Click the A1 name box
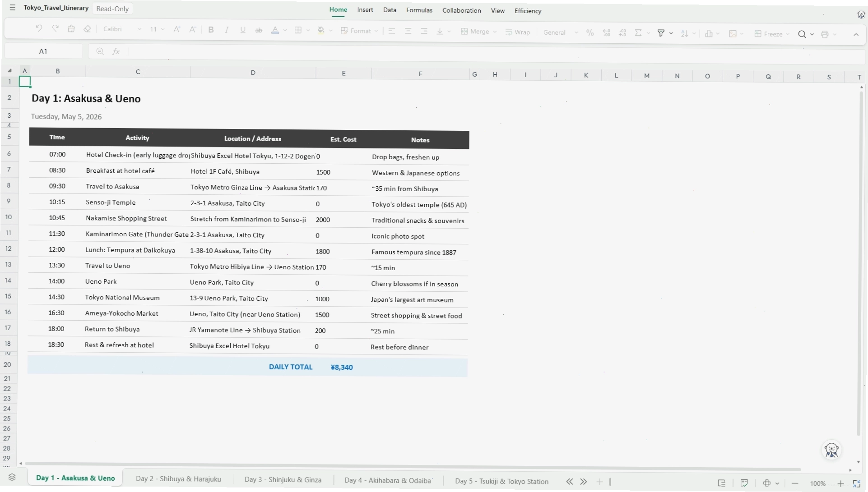This screenshot has height=492, width=868. (43, 51)
